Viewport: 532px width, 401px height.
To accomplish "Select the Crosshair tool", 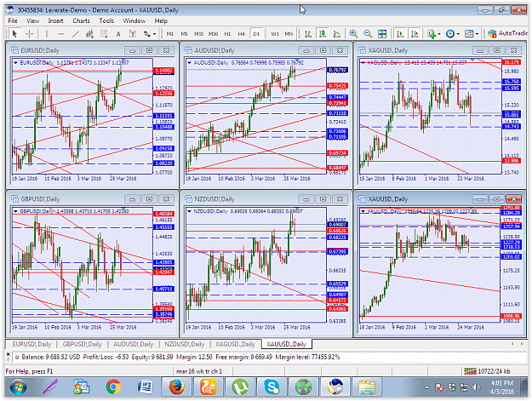I will click(x=30, y=33).
